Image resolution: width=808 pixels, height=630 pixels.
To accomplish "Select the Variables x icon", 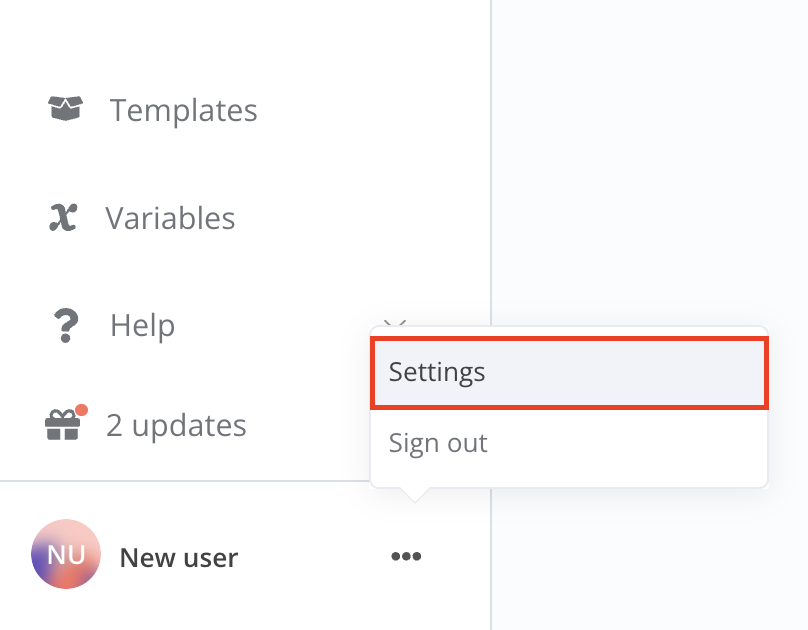I will (63, 217).
